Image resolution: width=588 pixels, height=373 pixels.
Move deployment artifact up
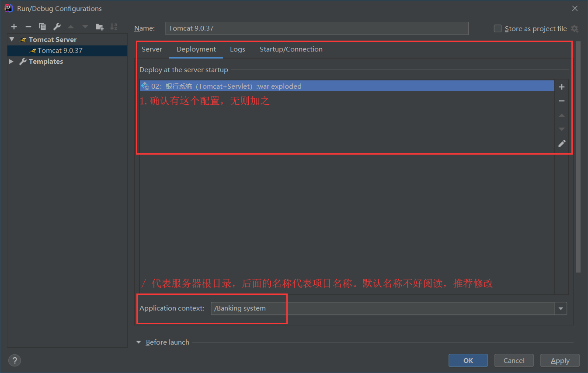pos(562,115)
